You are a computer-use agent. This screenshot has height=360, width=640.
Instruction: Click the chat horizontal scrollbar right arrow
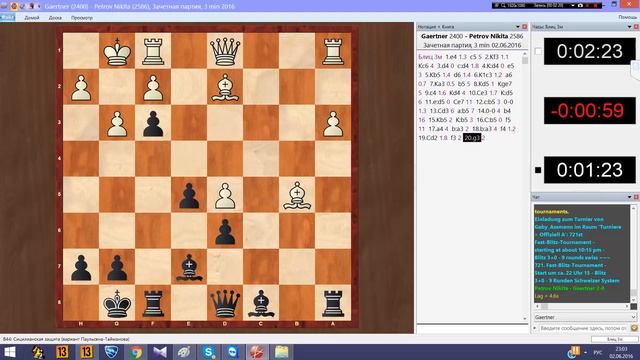tap(627, 306)
